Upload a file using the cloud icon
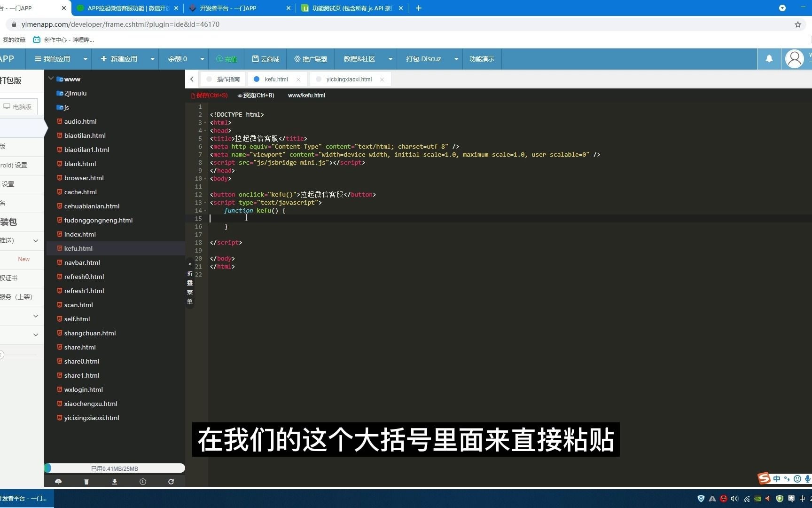This screenshot has height=508, width=812. pos(58,482)
